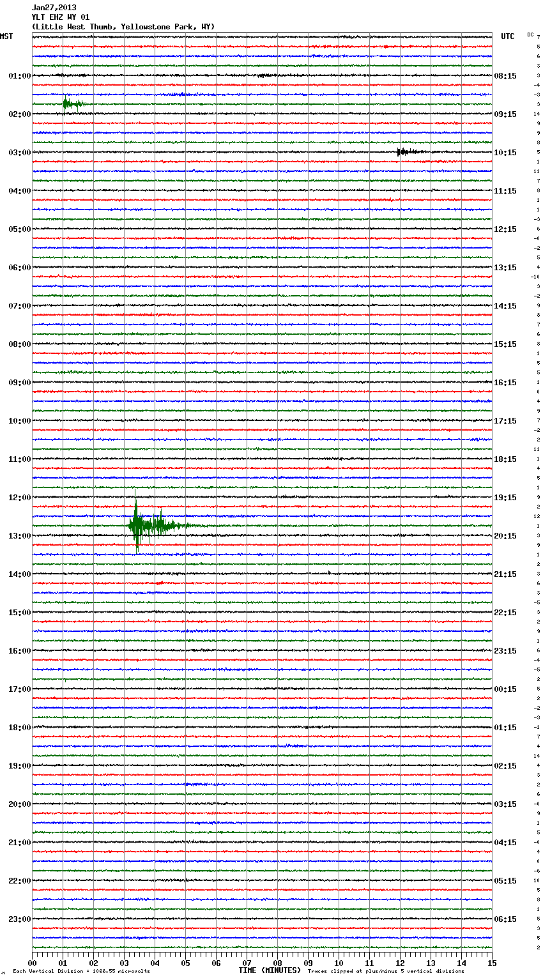Select the 12:00 MST time label
Viewport: 543px width, 980px height.
19,498
